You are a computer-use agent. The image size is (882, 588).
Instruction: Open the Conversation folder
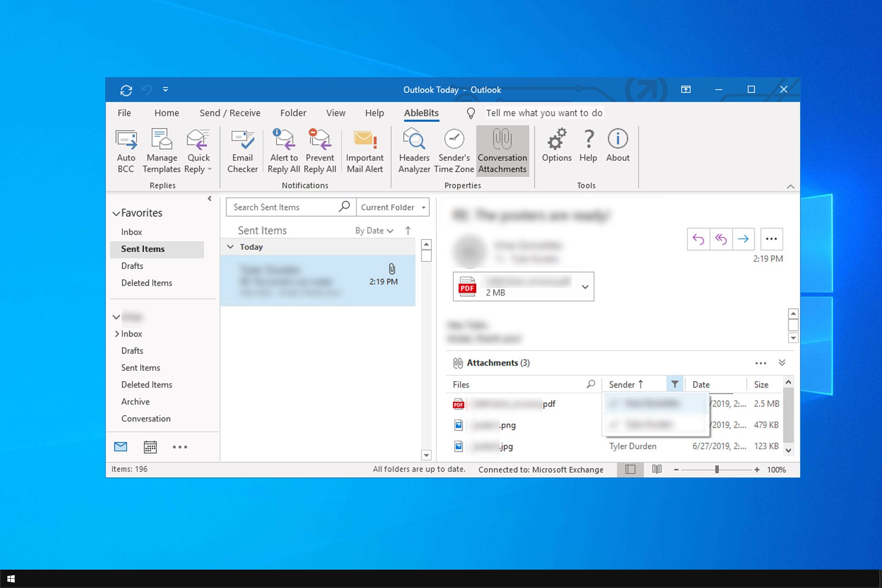pos(146,418)
